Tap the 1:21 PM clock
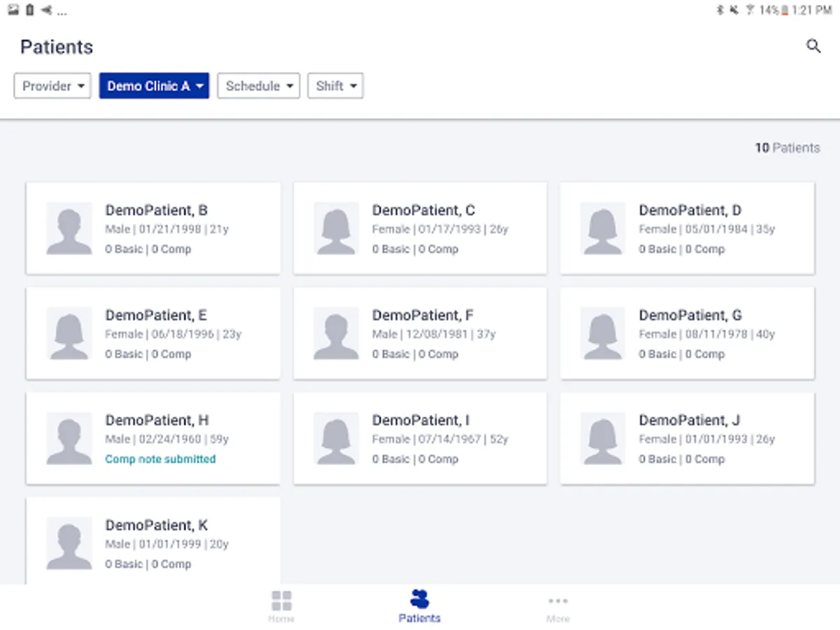The height and width of the screenshot is (630, 840). [x=812, y=10]
